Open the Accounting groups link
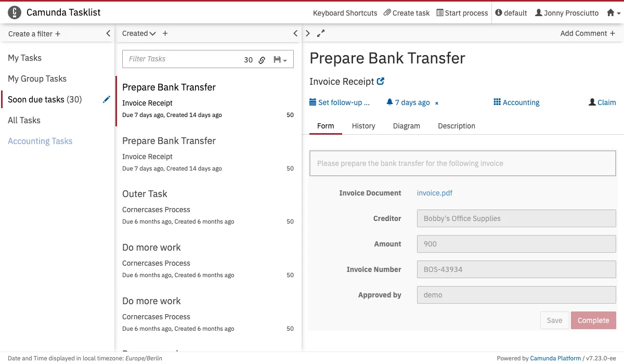Viewport: 624px width, 364px height. (516, 102)
